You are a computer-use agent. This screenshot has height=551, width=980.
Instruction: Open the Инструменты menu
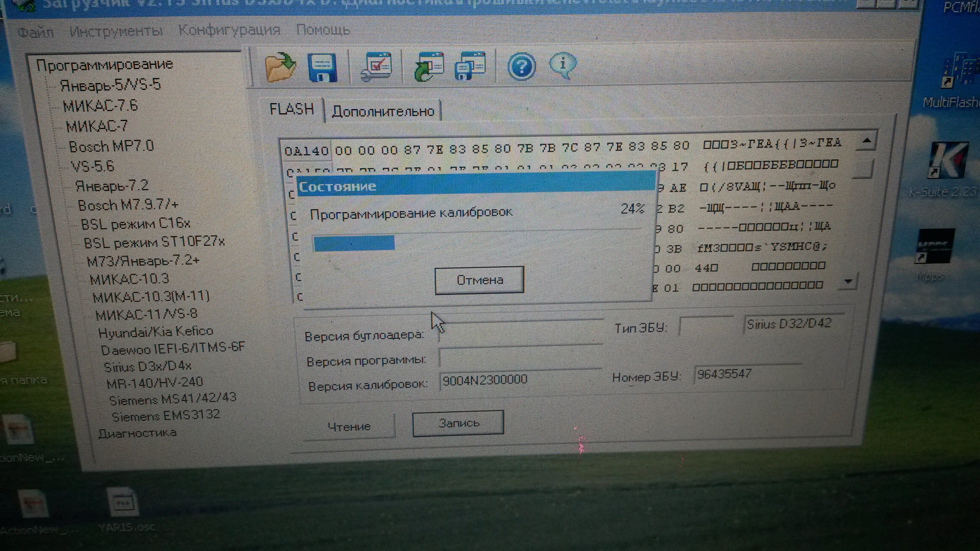(116, 31)
